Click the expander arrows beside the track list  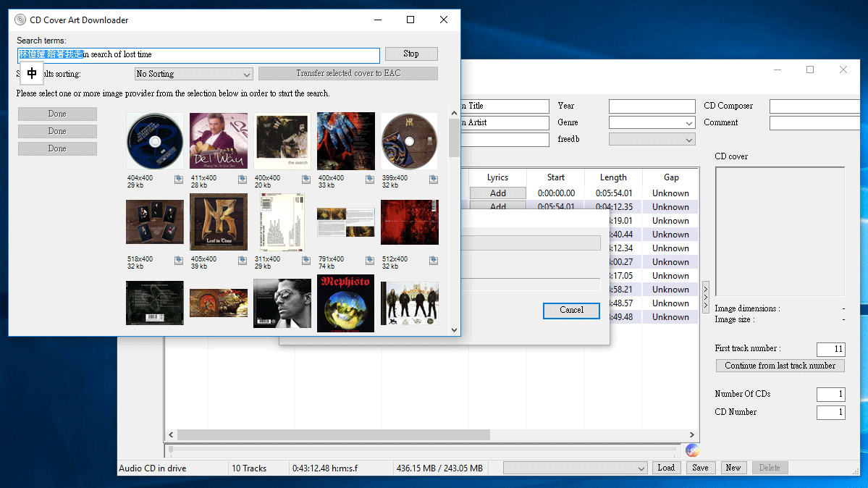[x=706, y=298]
